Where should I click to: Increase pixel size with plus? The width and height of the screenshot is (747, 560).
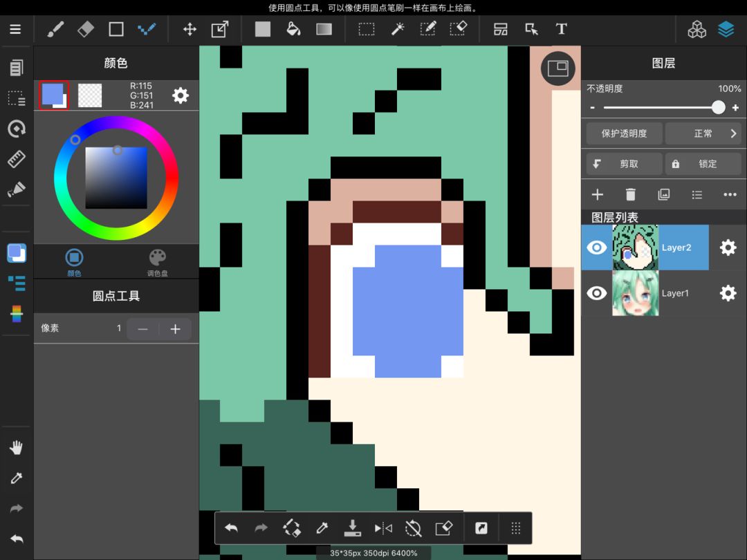coord(175,329)
